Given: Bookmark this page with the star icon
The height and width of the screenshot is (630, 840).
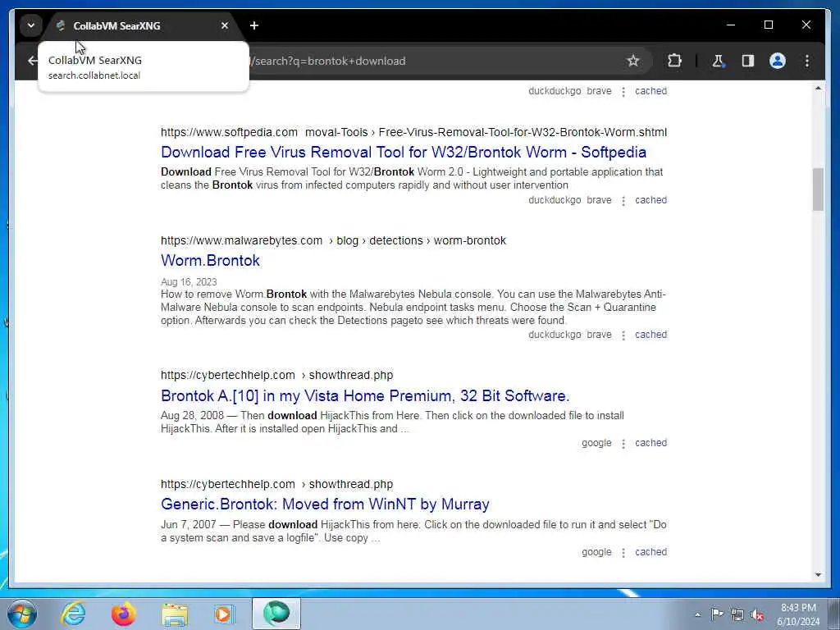Looking at the screenshot, I should pyautogui.click(x=633, y=61).
